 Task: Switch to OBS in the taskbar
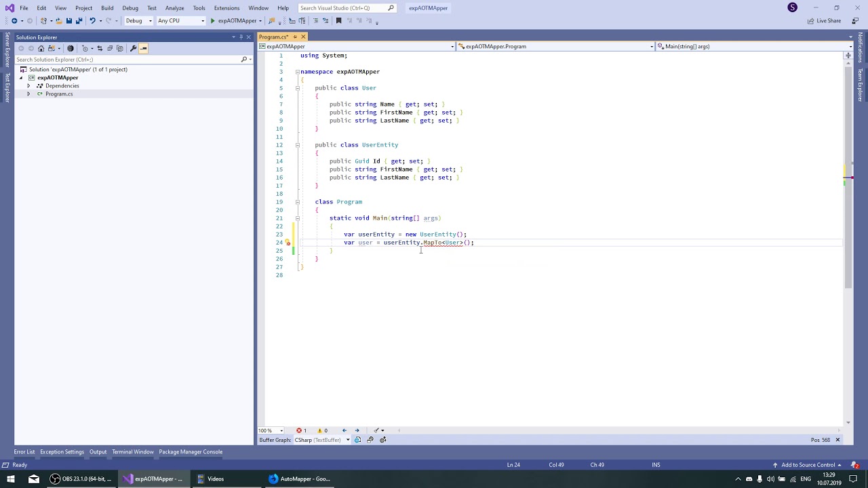point(81,479)
